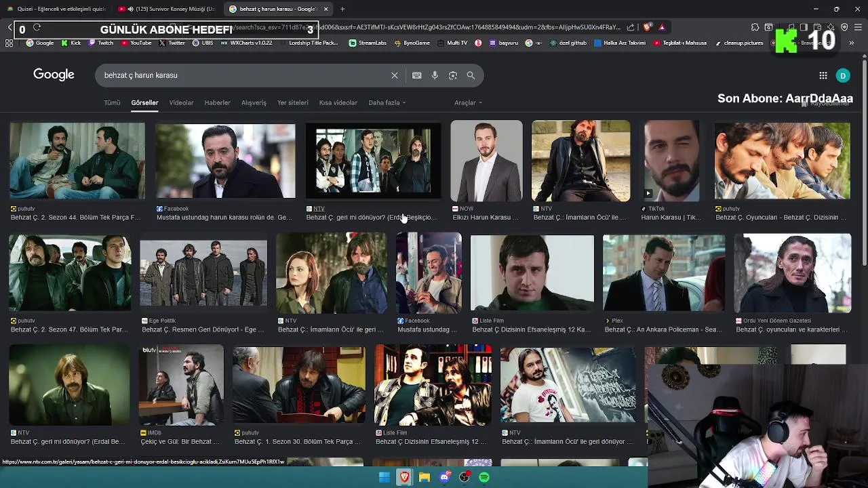868x488 pixels.
Task: Switch to the Alışveriş tab
Action: click(x=254, y=102)
